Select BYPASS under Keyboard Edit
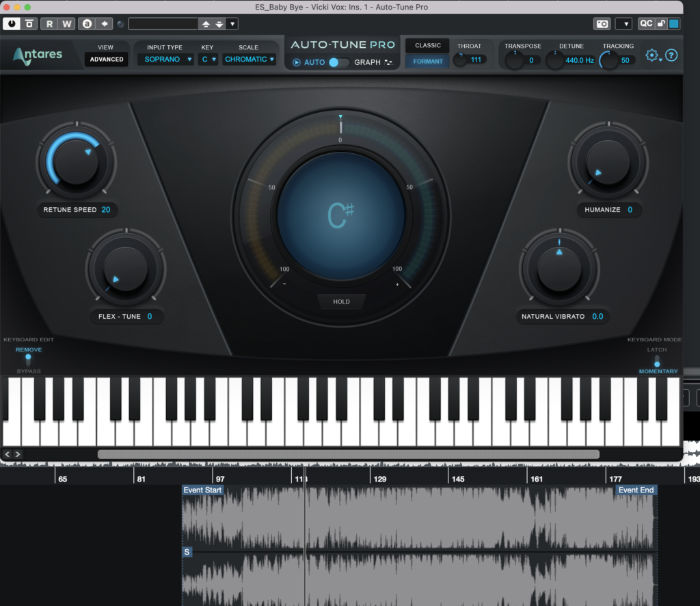 [29, 371]
